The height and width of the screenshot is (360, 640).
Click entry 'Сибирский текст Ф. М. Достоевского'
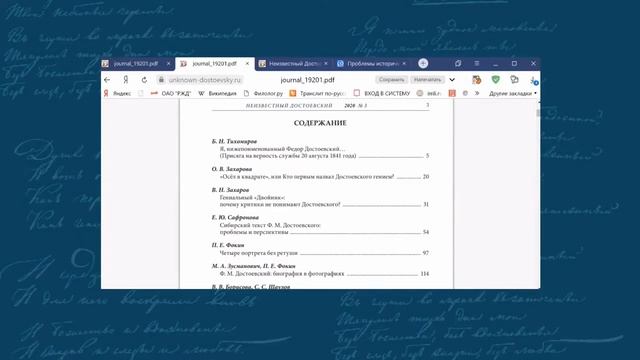point(270,225)
